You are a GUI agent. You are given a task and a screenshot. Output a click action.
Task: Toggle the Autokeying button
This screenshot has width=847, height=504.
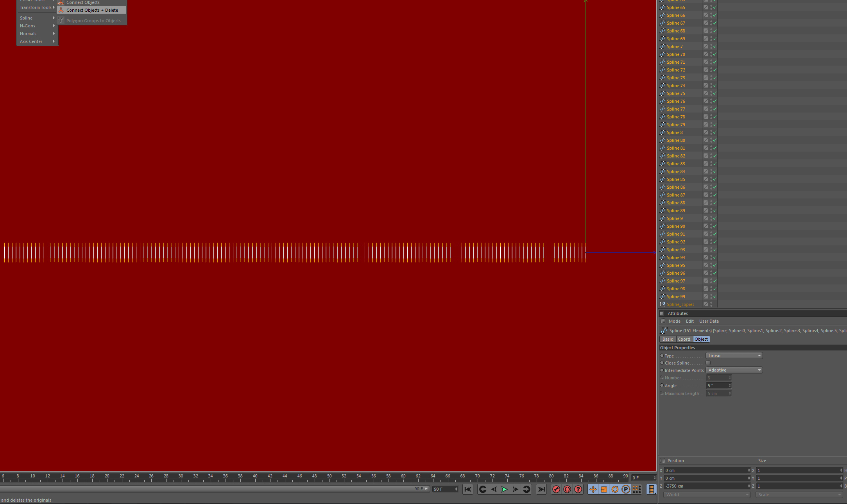coord(567,489)
